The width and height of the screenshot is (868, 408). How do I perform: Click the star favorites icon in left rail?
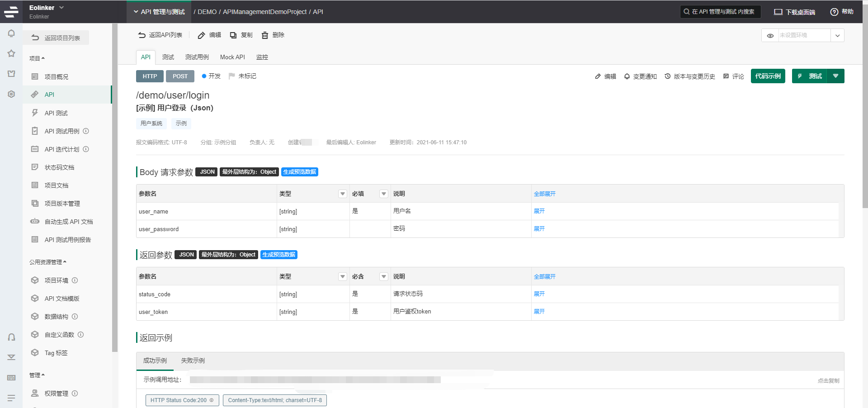pyautogui.click(x=11, y=53)
